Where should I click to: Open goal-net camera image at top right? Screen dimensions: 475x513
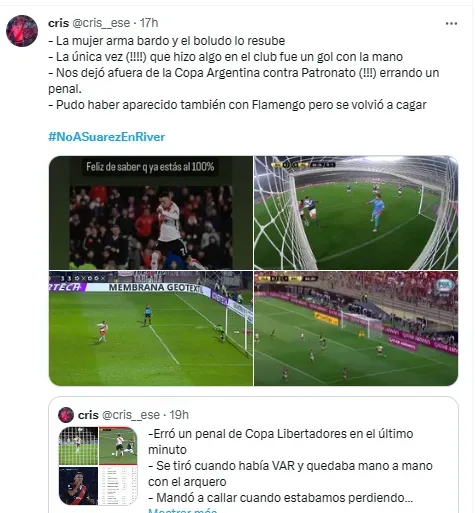coord(356,213)
